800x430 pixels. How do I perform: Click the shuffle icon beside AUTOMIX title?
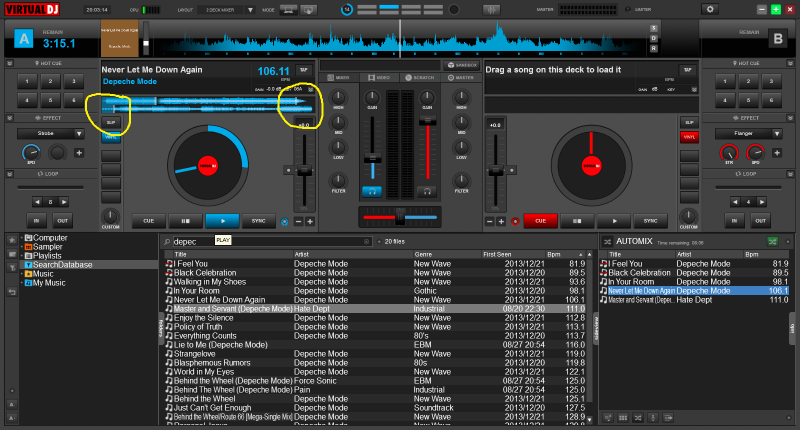coord(607,241)
